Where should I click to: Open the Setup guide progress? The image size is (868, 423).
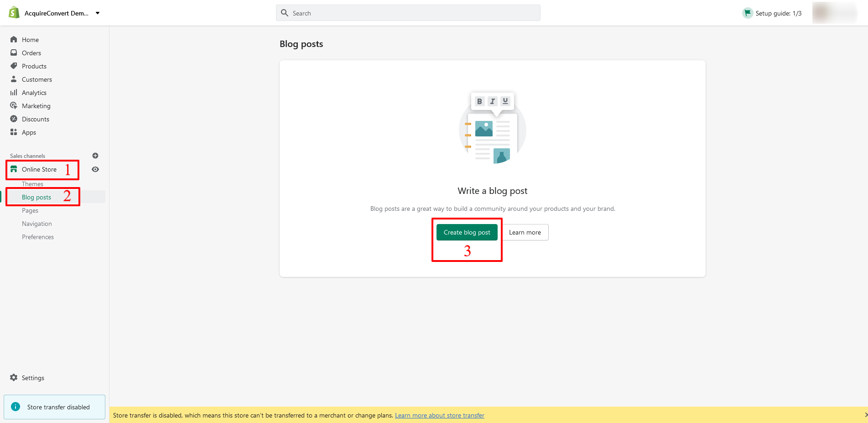click(772, 13)
